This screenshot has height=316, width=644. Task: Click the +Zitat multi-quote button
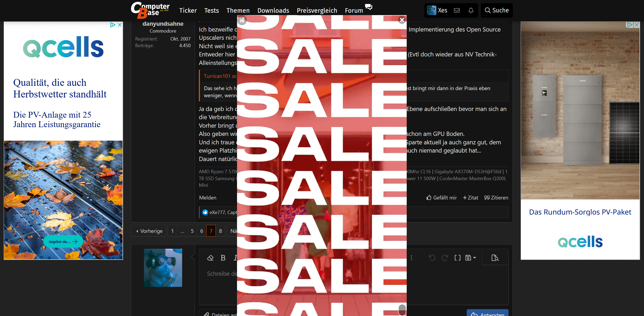coord(470,198)
